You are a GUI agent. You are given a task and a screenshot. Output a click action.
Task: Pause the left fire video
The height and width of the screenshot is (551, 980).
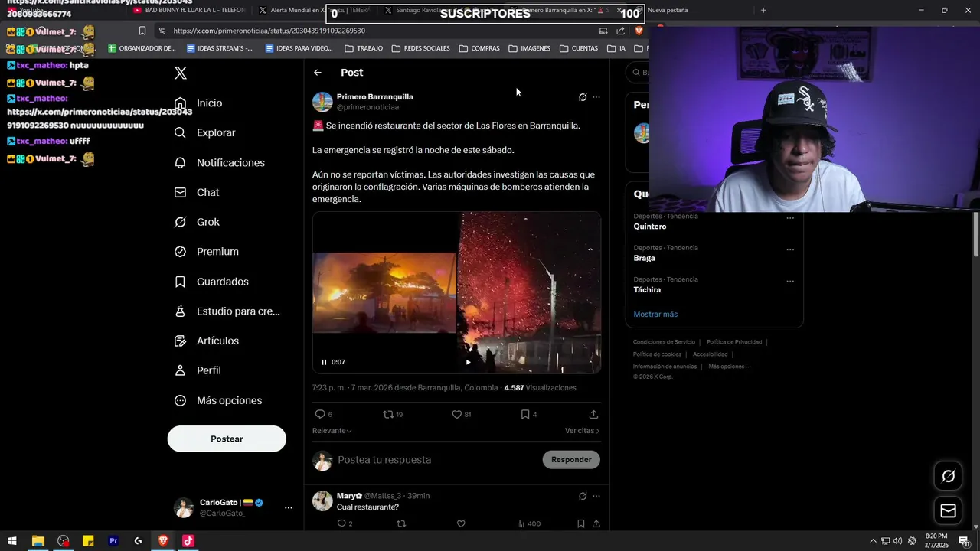pyautogui.click(x=324, y=362)
